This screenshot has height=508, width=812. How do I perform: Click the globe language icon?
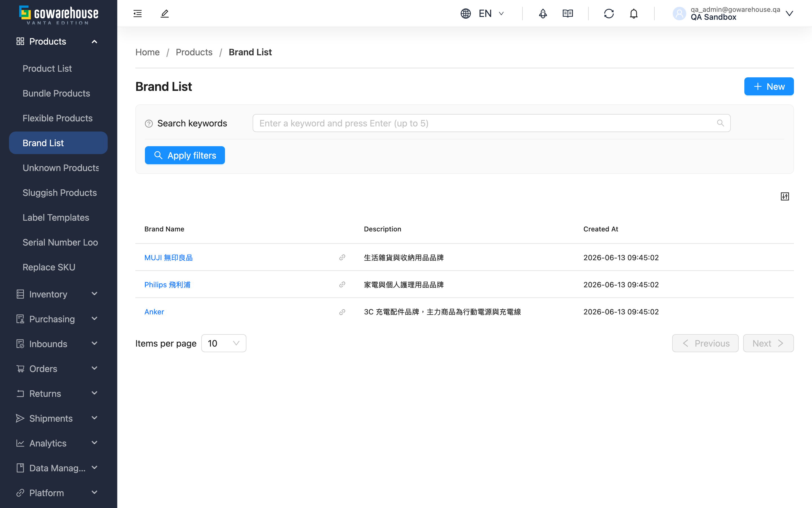pos(465,14)
